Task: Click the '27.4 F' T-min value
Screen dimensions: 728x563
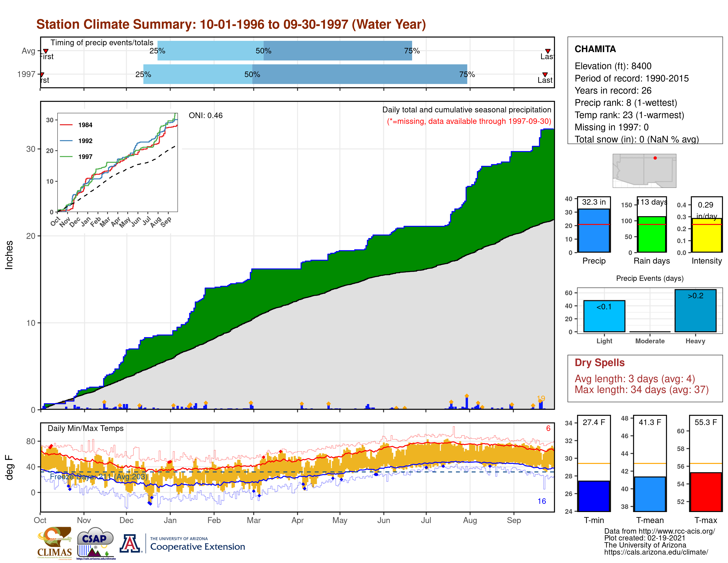Action: click(x=594, y=422)
